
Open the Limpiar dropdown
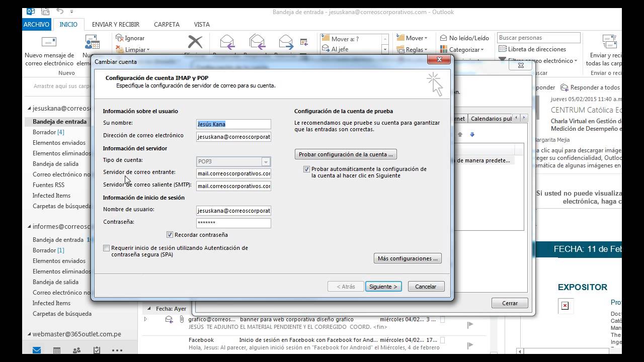[133, 50]
